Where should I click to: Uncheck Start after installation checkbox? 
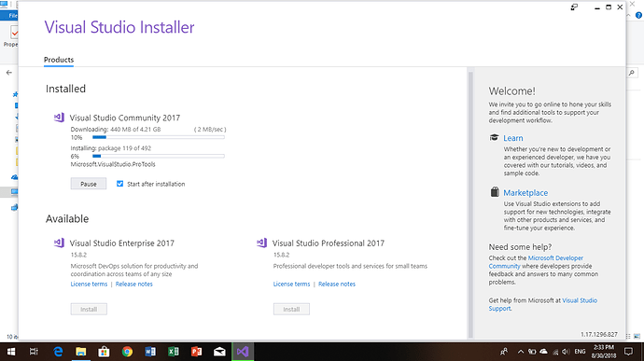click(119, 184)
